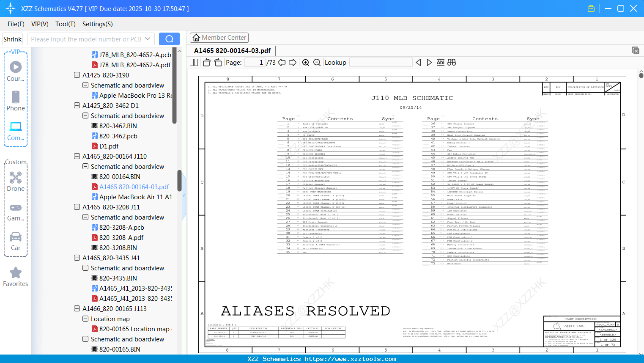
Task: Click the Page number input box
Action: coord(255,63)
